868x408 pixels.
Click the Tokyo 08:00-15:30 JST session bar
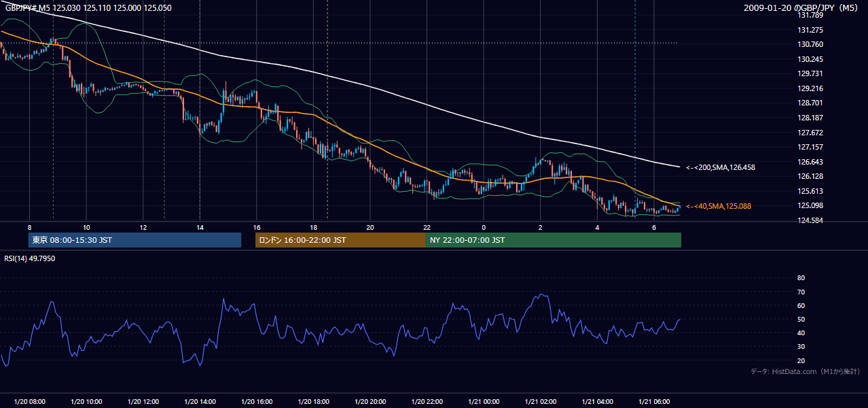pyautogui.click(x=134, y=240)
